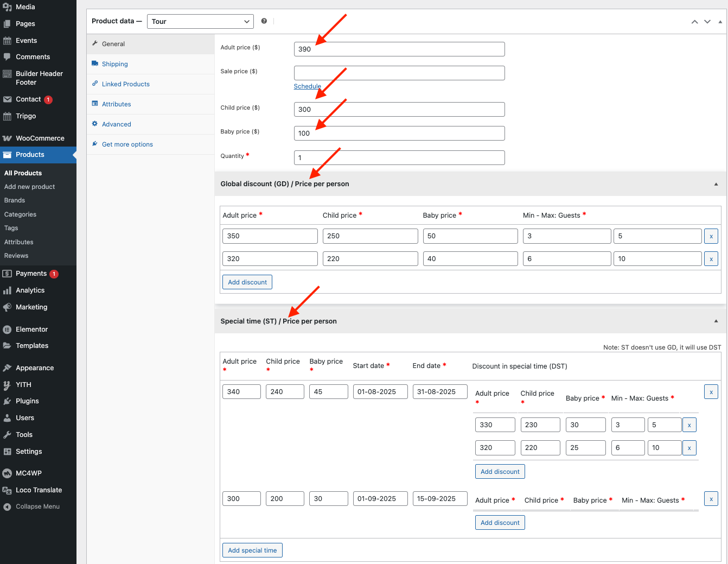
Task: Focus the Baby price field showing 100
Action: (399, 133)
